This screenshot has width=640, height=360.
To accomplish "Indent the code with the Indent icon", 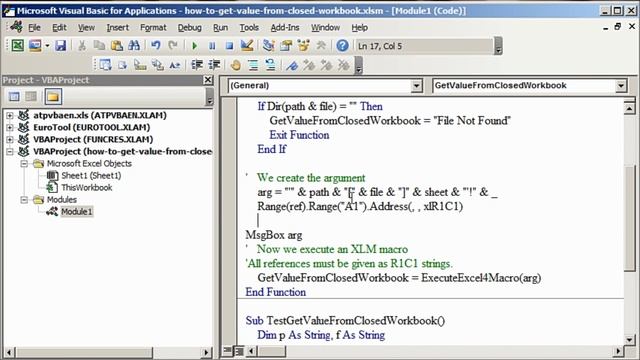I will (x=197, y=64).
